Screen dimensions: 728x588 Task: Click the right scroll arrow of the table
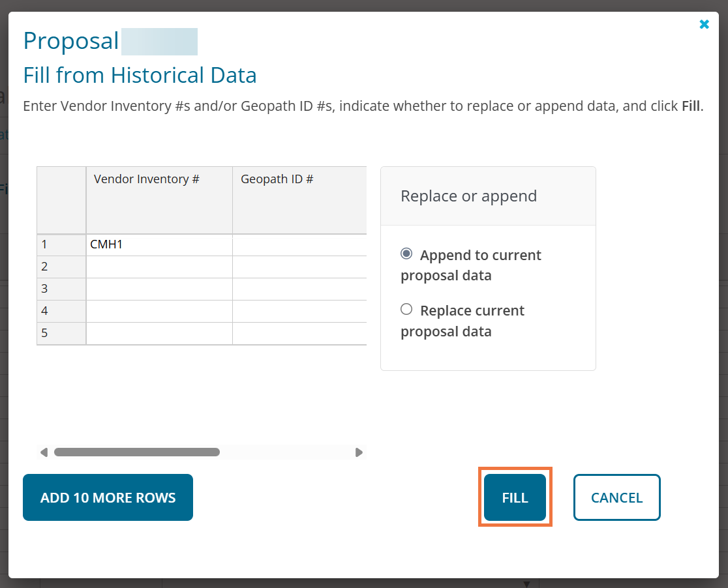(359, 452)
